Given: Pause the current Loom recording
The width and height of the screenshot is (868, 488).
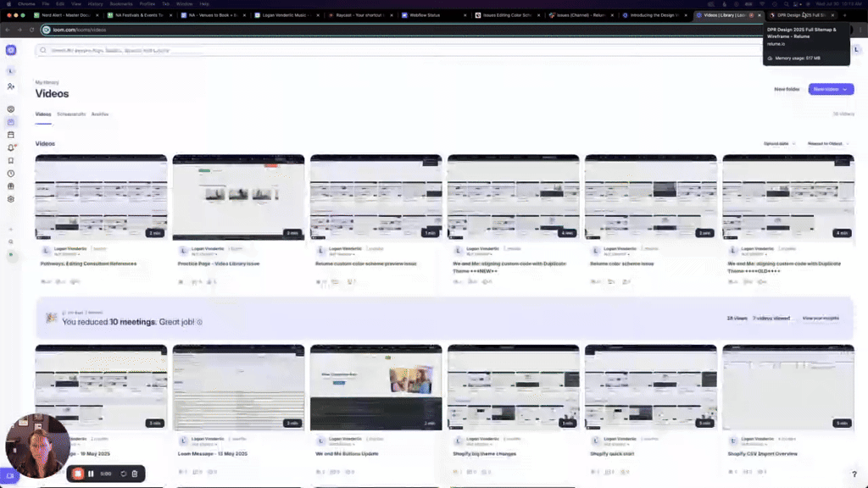Looking at the screenshot, I should [x=91, y=474].
